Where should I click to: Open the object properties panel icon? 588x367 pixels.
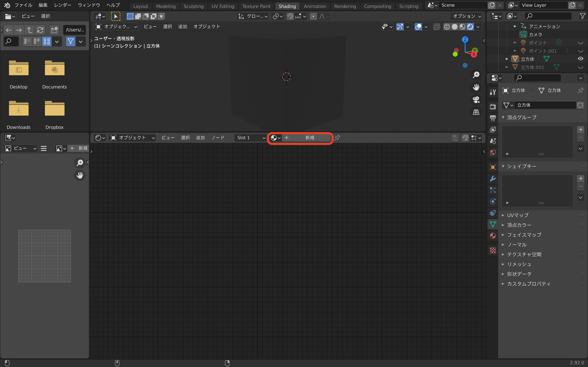pos(492,166)
